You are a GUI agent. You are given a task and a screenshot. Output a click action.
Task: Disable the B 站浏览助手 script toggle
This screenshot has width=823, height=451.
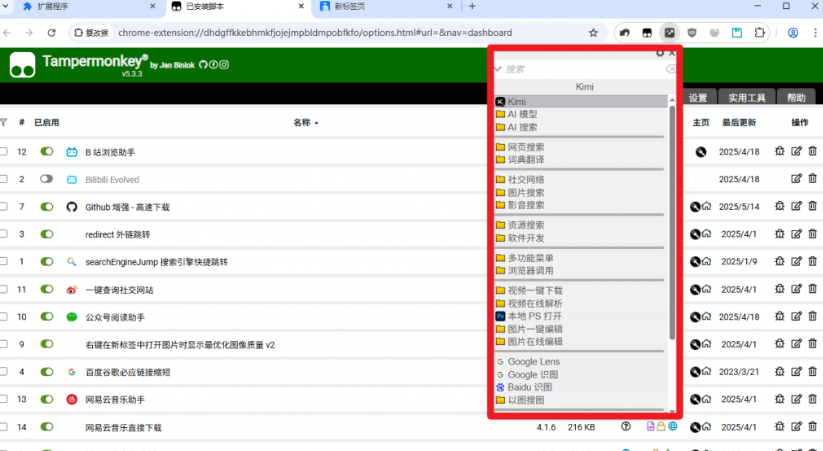click(x=46, y=152)
